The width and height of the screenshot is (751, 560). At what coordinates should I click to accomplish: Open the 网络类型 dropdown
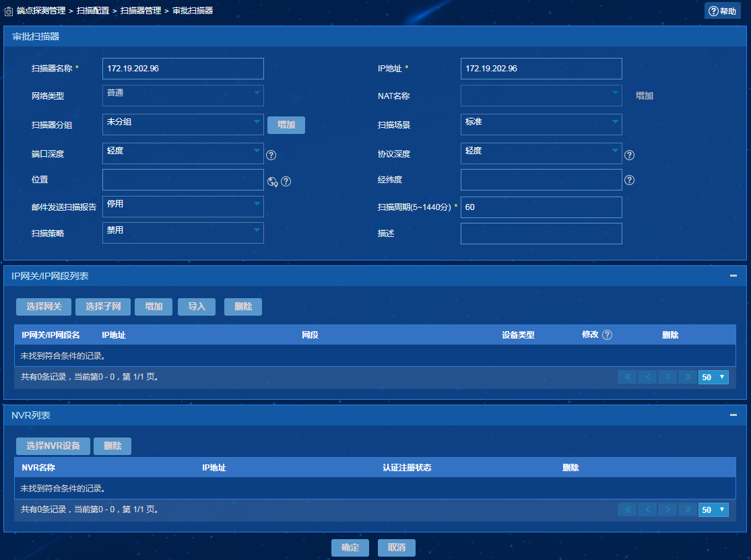pos(183,96)
